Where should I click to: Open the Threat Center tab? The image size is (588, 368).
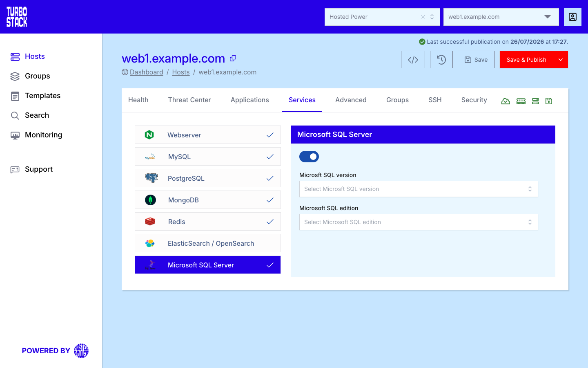[x=189, y=100]
